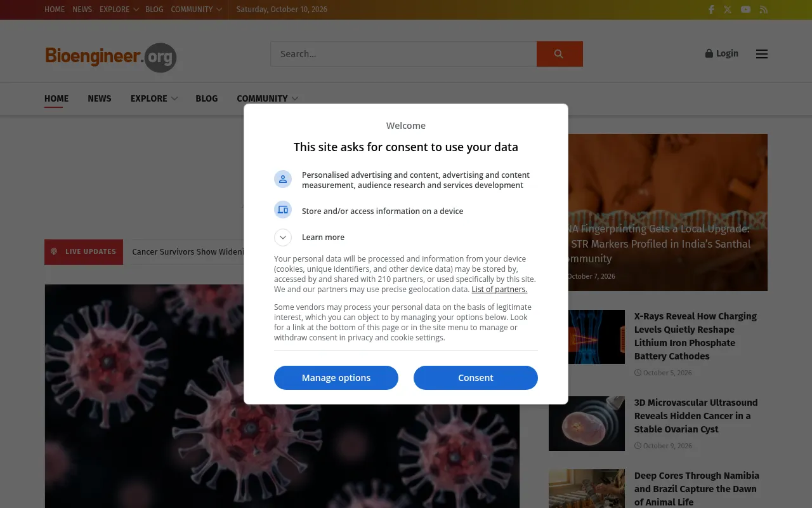The width and height of the screenshot is (812, 508).
Task: Click NEWS in the top bar
Action: [x=82, y=10]
